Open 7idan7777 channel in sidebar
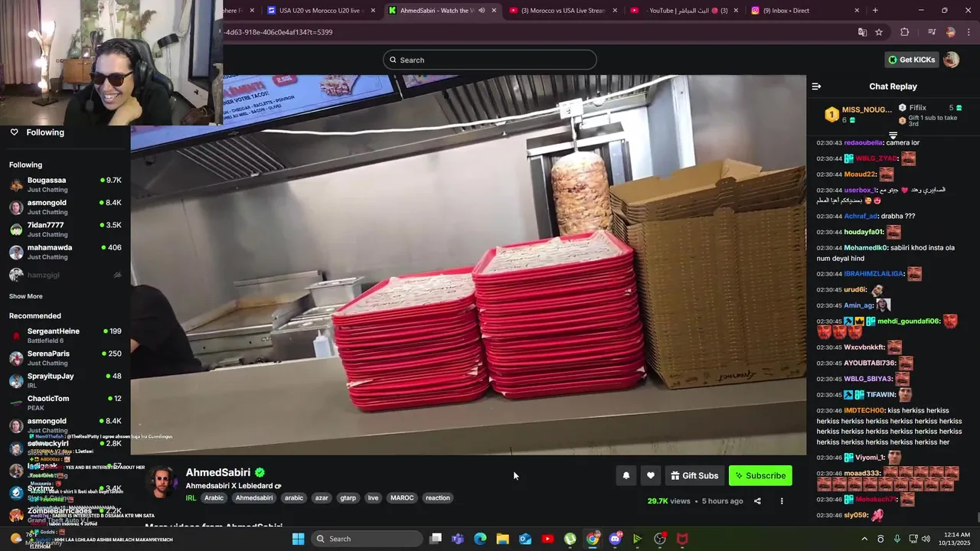Screen dimensions: 980x551 (x=65, y=230)
